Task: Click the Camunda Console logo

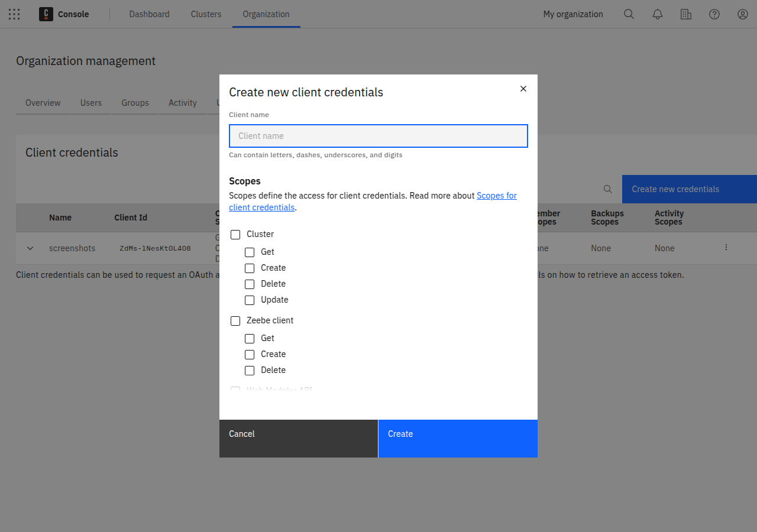Action: click(x=46, y=14)
